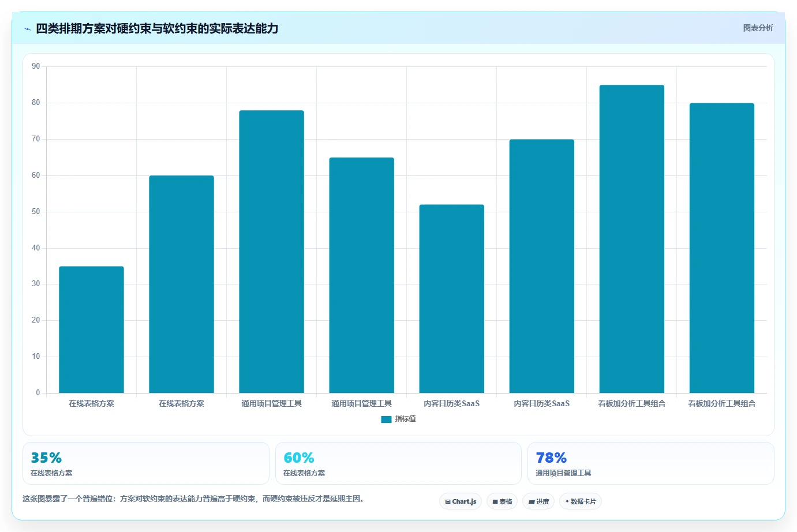Screen dimensions: 797x532
Task: Click the y-axis tick label 0
Action: coord(38,393)
